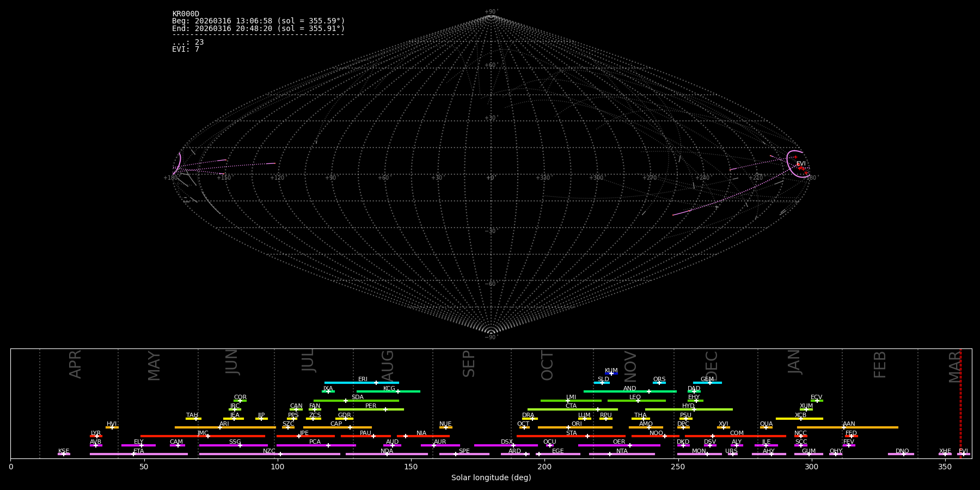This screenshot has width=980, height=490.
Task: Click the DEC month label
Action: point(712,366)
